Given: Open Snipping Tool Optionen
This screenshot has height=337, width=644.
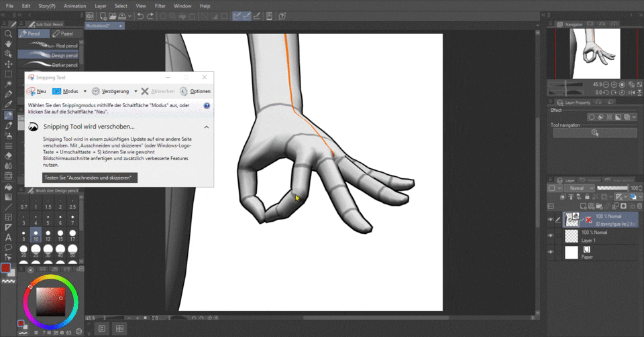Looking at the screenshot, I should (x=195, y=91).
